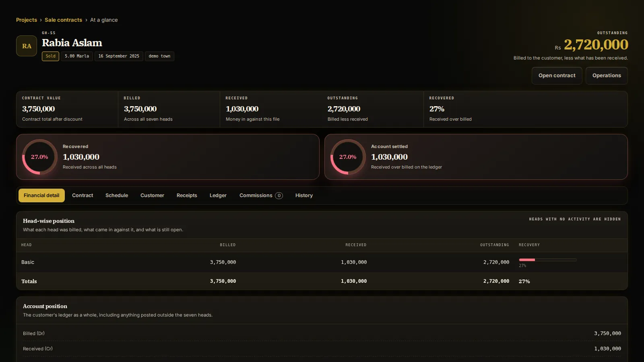Switch to the Contract tab
This screenshot has height=362, width=644.
[x=83, y=195]
